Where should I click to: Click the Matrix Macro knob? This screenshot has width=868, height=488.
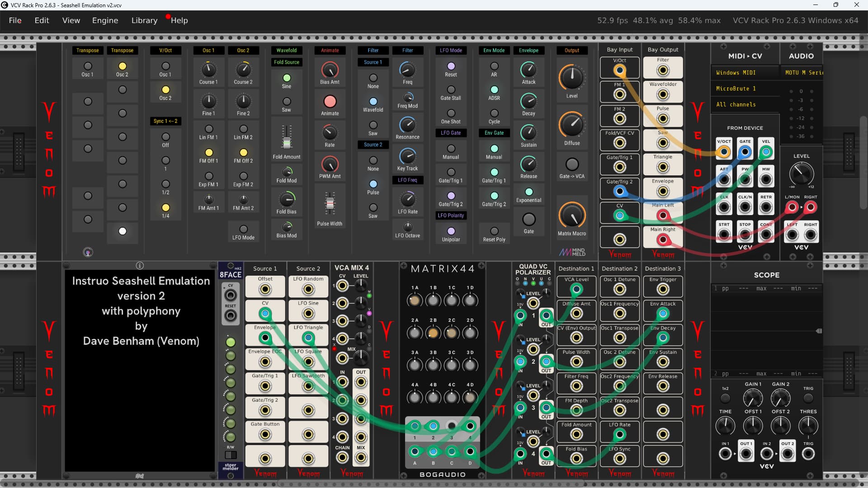pos(571,215)
